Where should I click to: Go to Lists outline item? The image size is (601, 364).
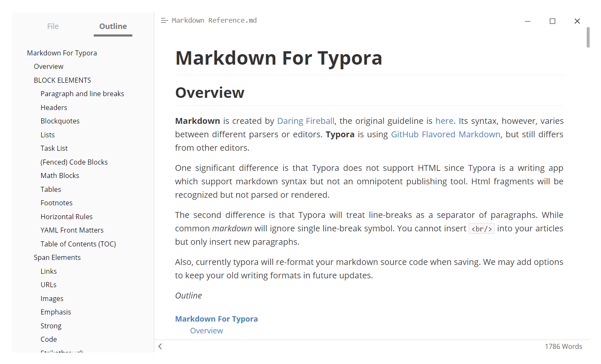pos(47,135)
